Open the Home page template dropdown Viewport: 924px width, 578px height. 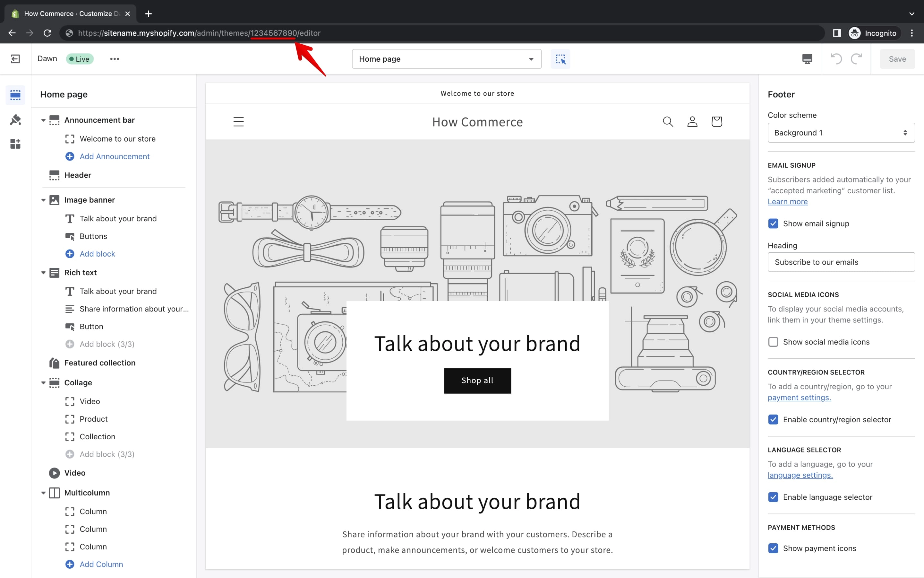(446, 59)
